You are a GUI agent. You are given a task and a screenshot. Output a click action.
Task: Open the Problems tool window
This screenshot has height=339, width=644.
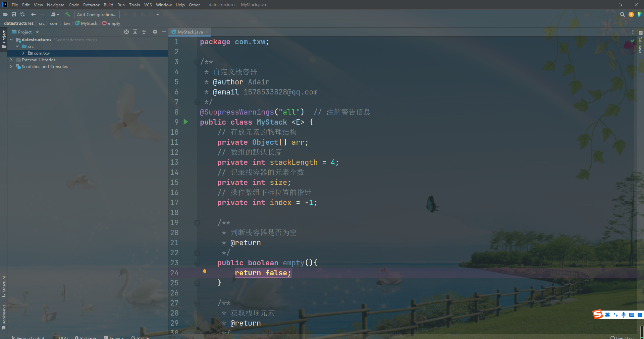86,337
